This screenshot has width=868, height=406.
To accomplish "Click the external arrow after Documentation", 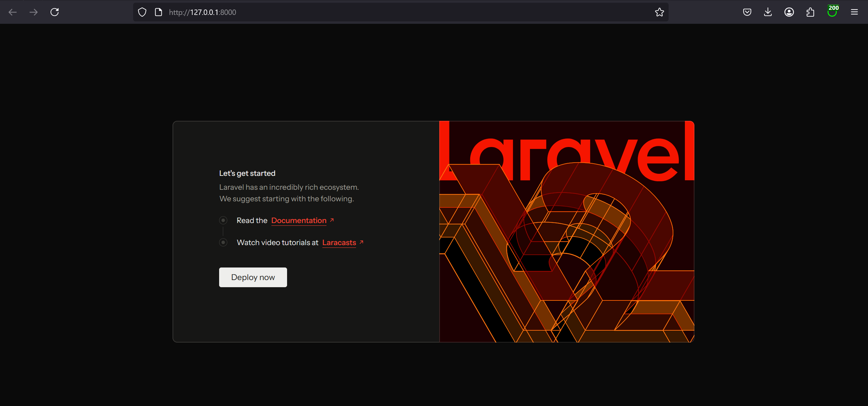I will click(x=332, y=220).
